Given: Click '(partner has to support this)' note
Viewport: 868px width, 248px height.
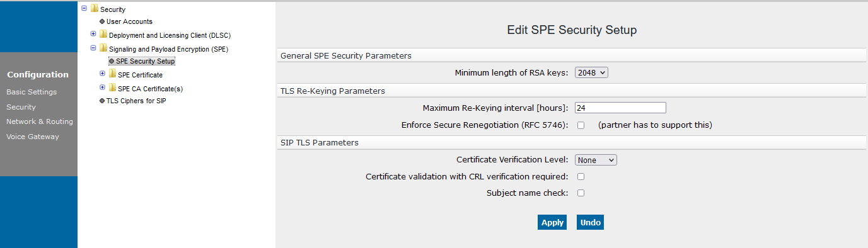Looking at the screenshot, I should pos(655,125).
